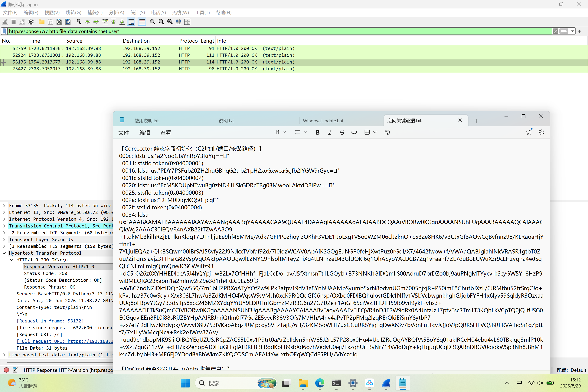588x392 pixels.
Task: Collapse the Hypertext Transfer Protocol node
Action: pos(4,253)
